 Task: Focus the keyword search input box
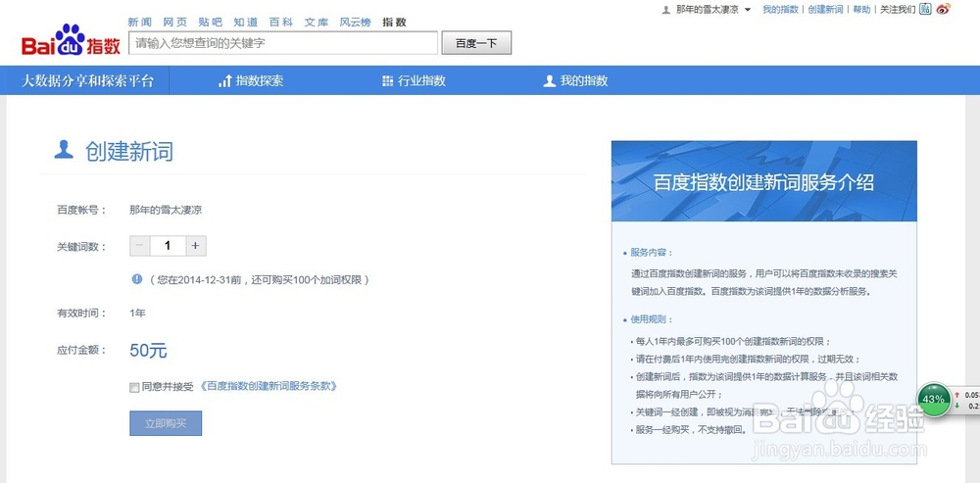pos(283,43)
